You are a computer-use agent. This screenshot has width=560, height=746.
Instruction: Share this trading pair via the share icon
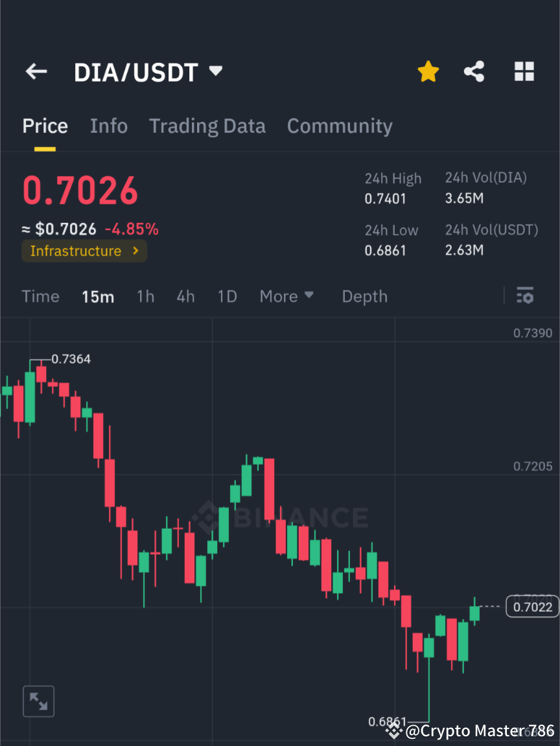pos(474,71)
